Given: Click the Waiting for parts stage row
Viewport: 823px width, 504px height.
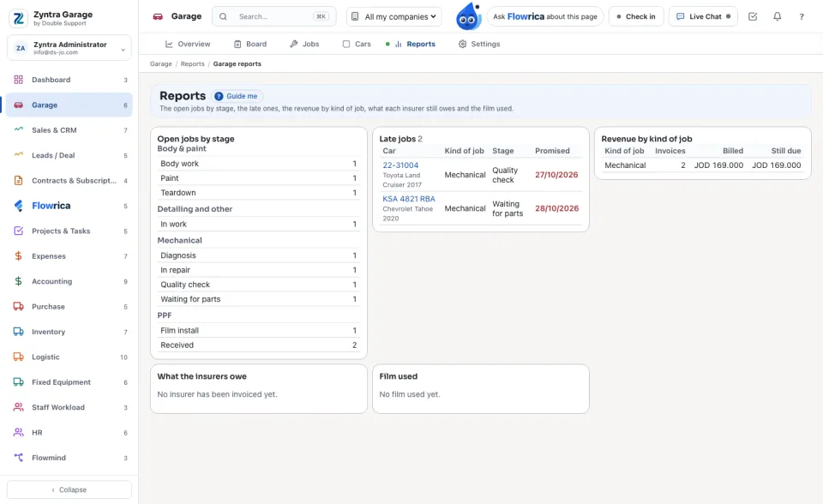Looking at the screenshot, I should pos(259,299).
